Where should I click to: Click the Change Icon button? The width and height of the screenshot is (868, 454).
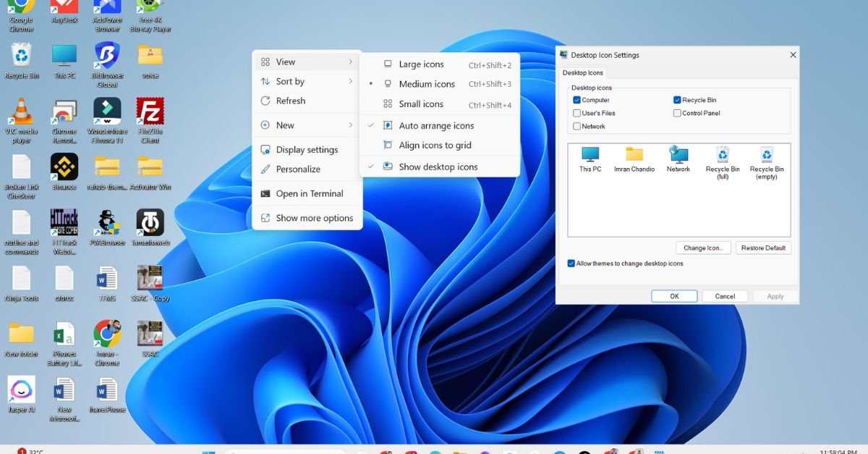pyautogui.click(x=703, y=248)
